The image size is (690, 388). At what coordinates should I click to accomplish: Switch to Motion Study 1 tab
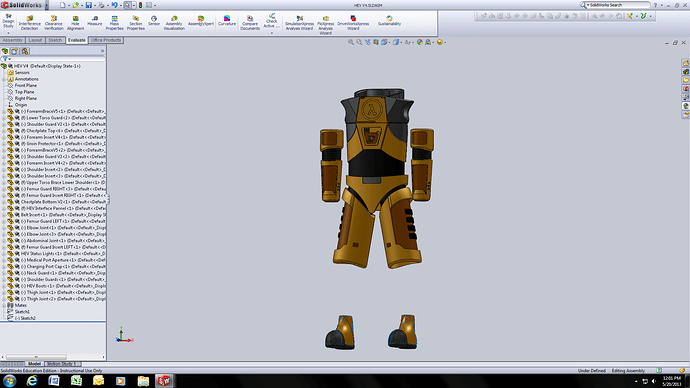coord(62,364)
